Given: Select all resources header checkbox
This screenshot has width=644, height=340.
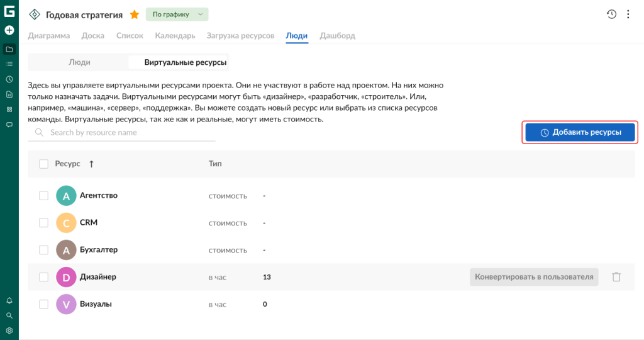Looking at the screenshot, I should pyautogui.click(x=43, y=164).
